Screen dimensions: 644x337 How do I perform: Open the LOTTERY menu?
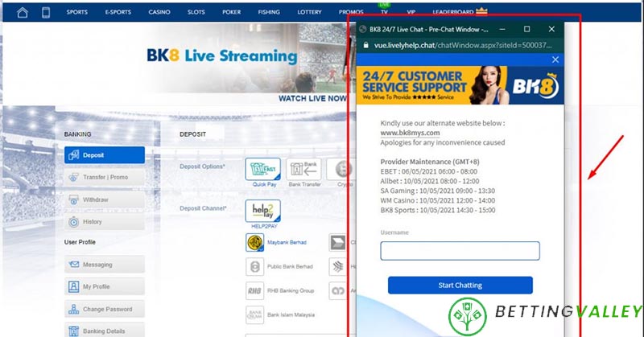click(x=309, y=12)
